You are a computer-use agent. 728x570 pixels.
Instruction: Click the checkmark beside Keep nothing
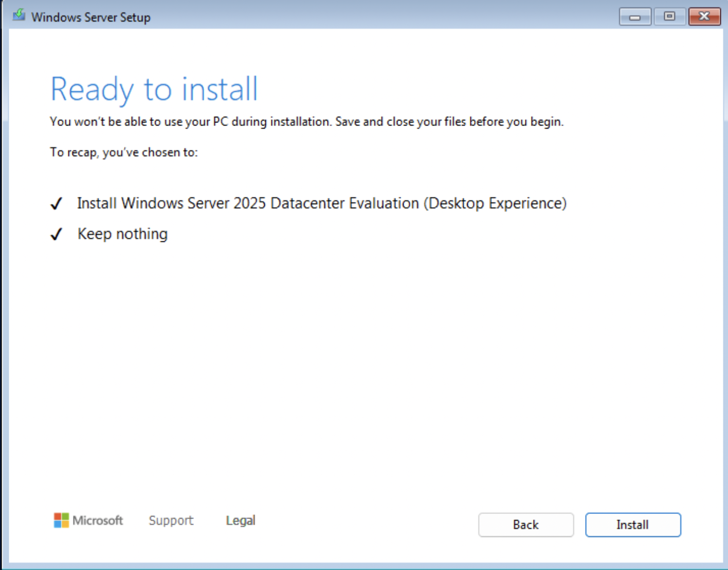point(57,234)
